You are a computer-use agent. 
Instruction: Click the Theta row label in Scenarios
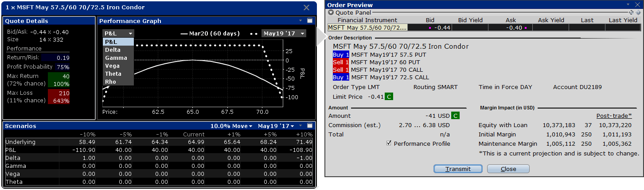[x=14, y=182]
